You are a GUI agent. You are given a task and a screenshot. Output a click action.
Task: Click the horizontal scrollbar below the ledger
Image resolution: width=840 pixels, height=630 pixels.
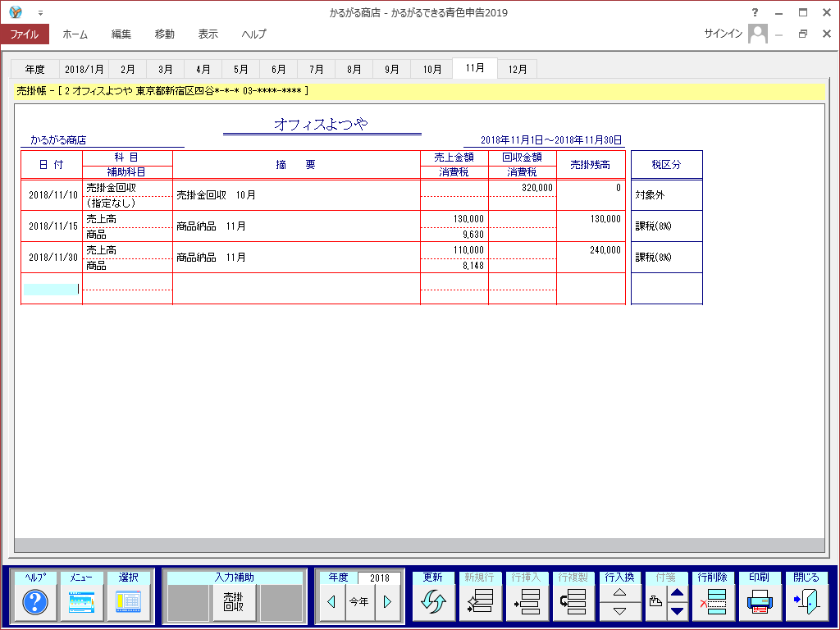point(419,545)
